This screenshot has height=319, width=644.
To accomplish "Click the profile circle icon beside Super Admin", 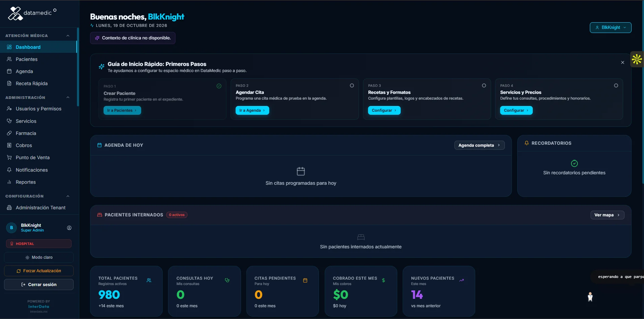I will tap(69, 228).
